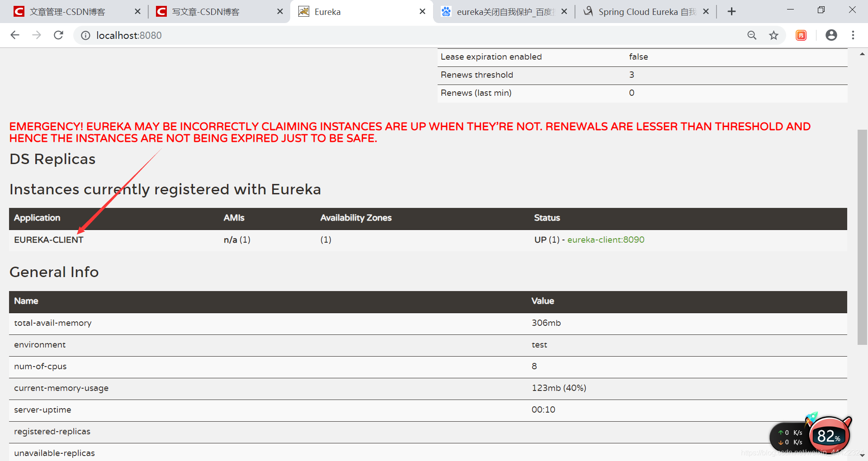Screen dimensions: 868x461
Task: Close the 文章管理-CSDN博客 tab
Action: coord(137,12)
